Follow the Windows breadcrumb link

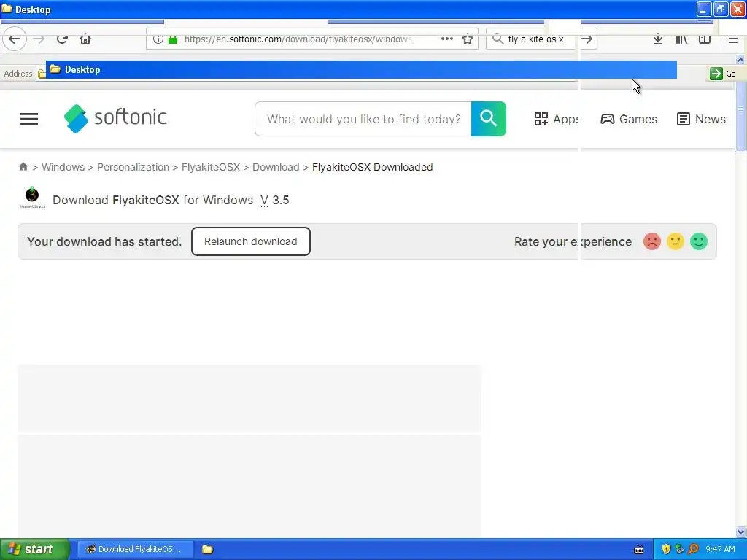[x=63, y=167]
